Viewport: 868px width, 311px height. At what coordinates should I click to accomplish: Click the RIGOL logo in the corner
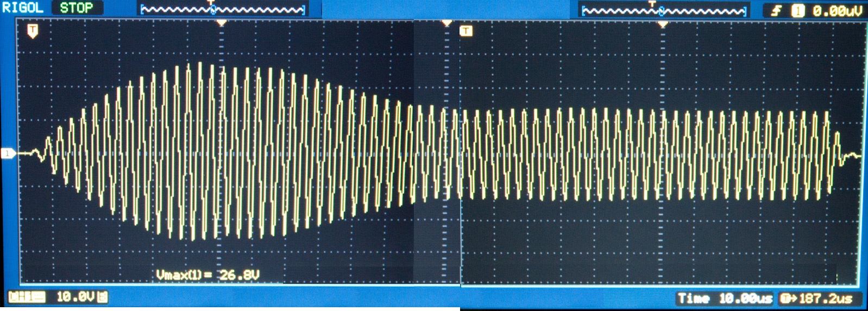(23, 8)
